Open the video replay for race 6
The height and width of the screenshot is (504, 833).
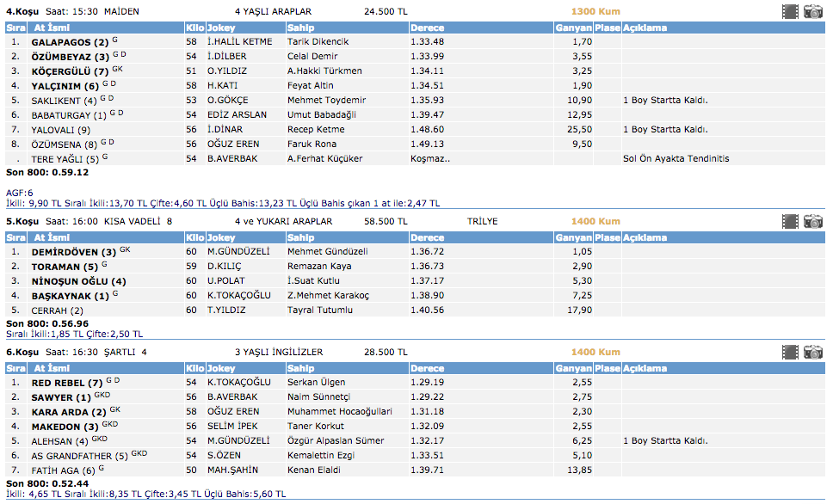(790, 352)
